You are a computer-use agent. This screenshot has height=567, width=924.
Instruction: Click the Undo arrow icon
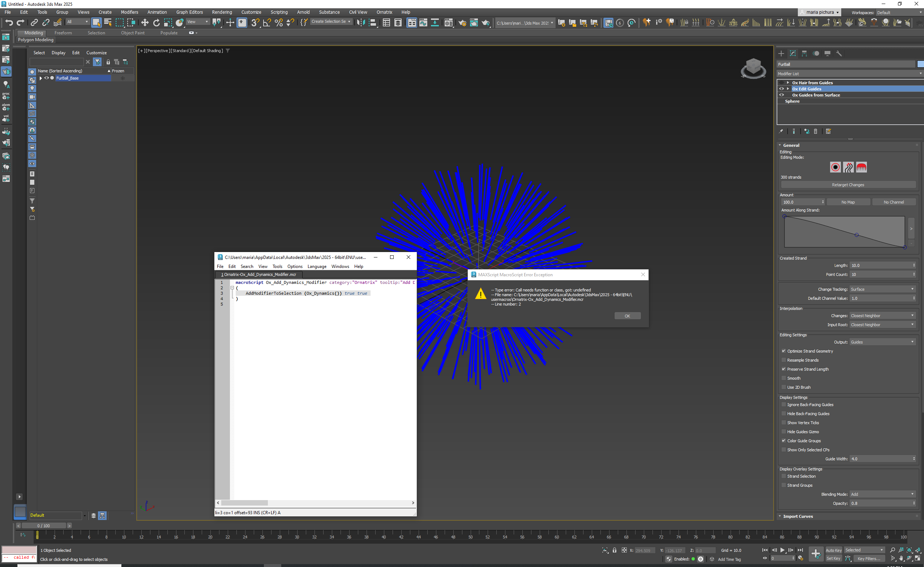click(x=9, y=23)
